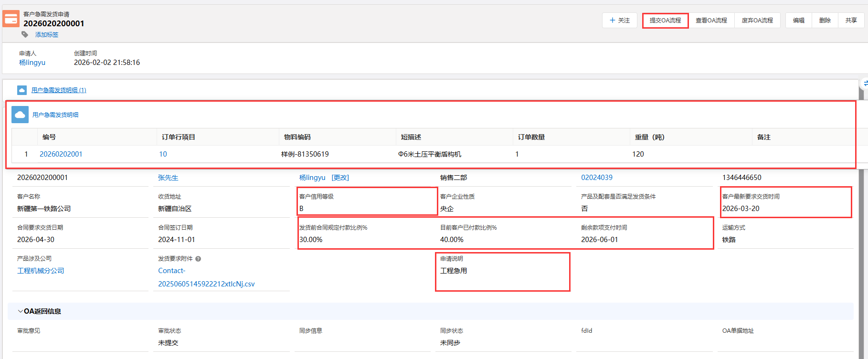Click the help icon next to 发货要求附件
This screenshot has height=359, width=868.
[x=198, y=259]
